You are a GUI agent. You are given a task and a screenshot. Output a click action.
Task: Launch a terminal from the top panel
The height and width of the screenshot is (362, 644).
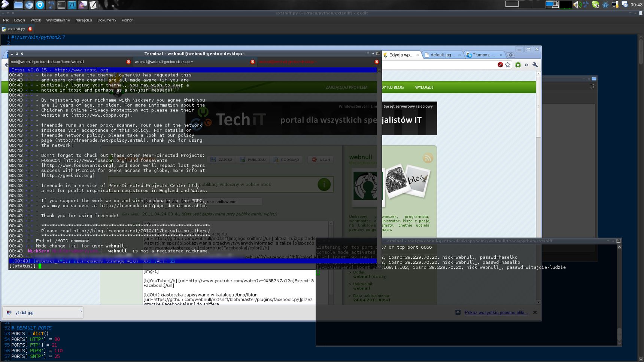coord(61,5)
